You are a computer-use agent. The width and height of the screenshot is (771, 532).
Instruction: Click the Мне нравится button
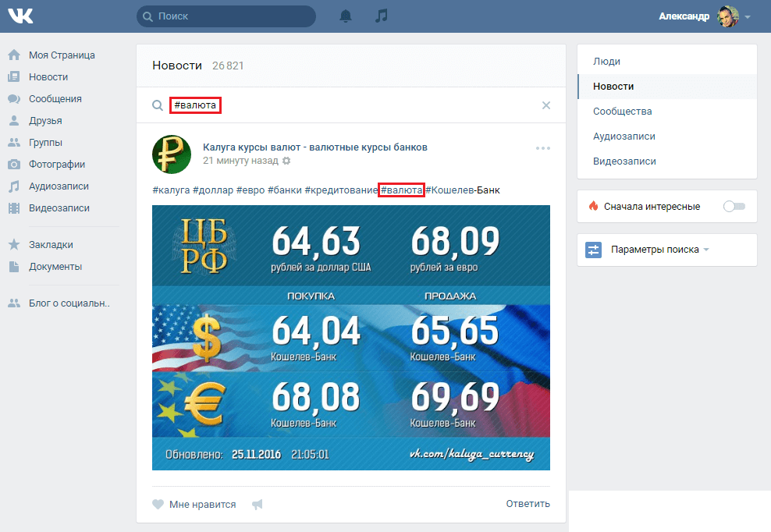[194, 505]
